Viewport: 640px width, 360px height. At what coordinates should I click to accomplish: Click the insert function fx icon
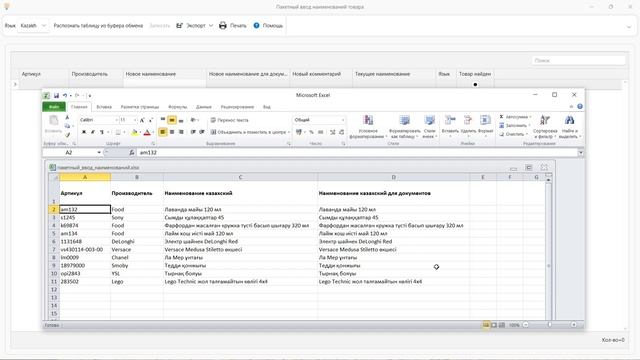coord(131,152)
